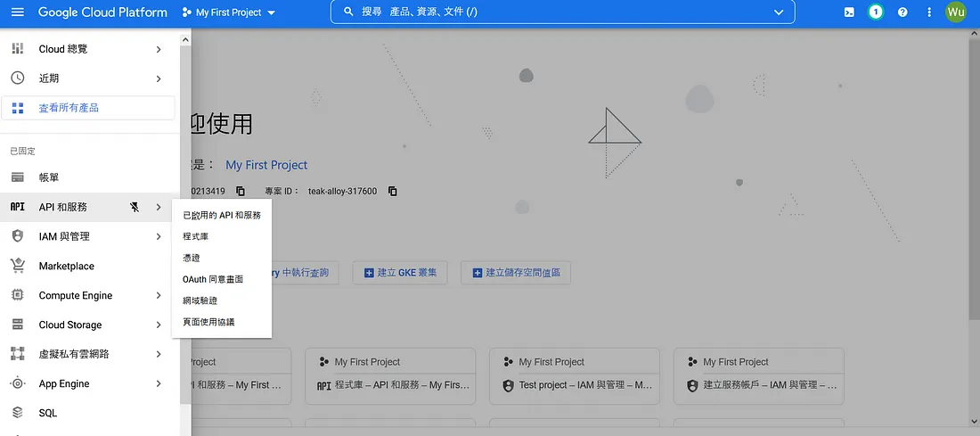Click sidebar scrollbar up arrow
980x436 pixels.
pos(185,39)
